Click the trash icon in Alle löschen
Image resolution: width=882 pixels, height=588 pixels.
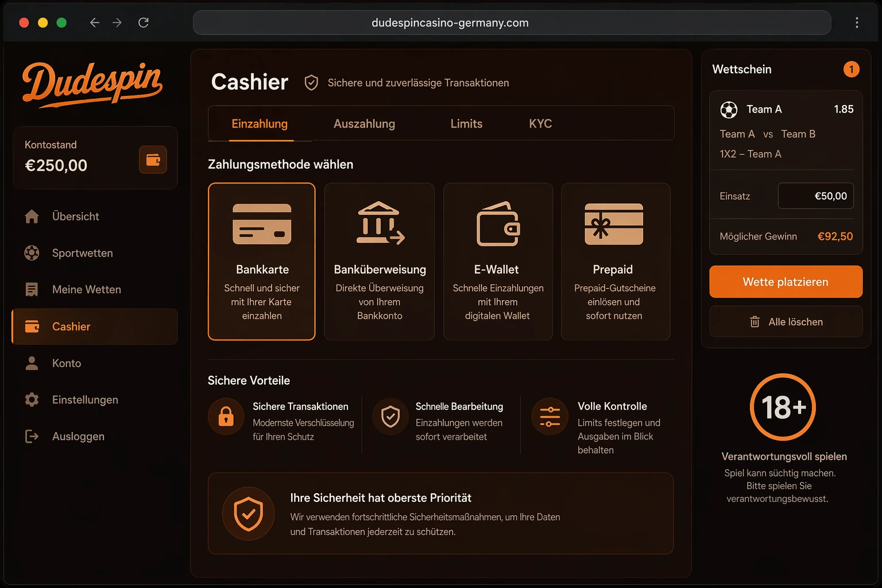click(755, 322)
